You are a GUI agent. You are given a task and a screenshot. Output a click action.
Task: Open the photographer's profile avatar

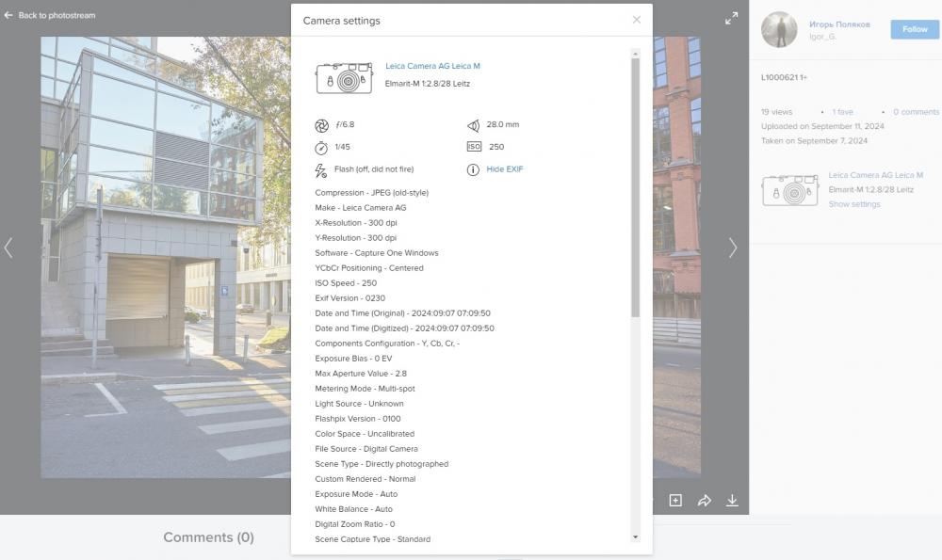click(779, 29)
